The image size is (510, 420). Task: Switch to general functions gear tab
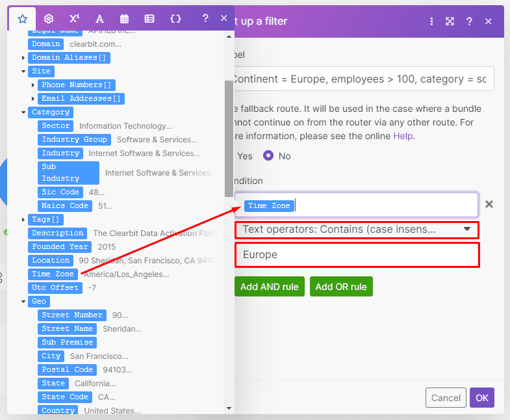point(49,19)
